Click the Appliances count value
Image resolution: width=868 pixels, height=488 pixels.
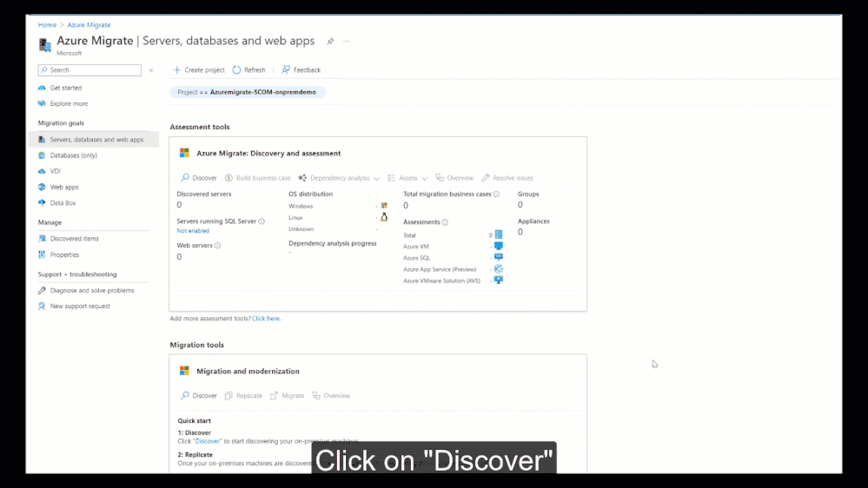click(x=520, y=232)
